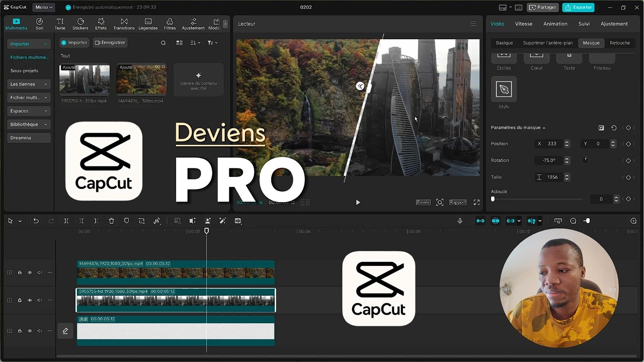Open the Basique sub-tab
Screen dimensions: 644x362
click(504, 43)
